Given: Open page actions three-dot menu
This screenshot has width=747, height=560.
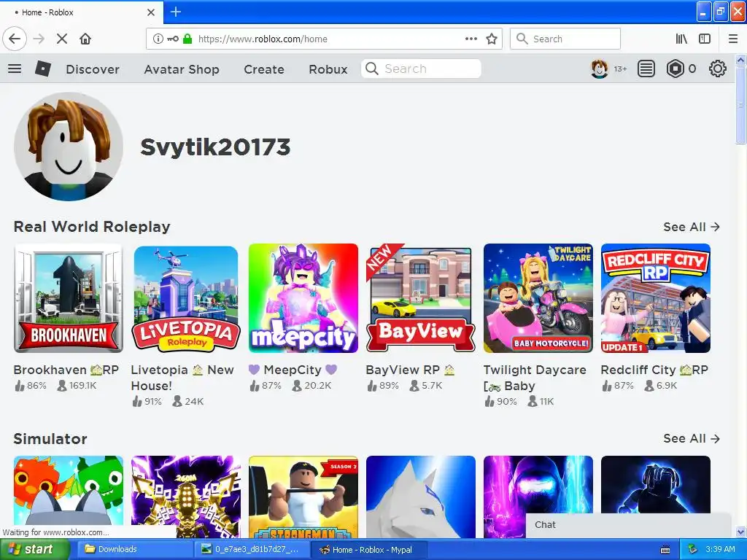Looking at the screenshot, I should (x=471, y=39).
